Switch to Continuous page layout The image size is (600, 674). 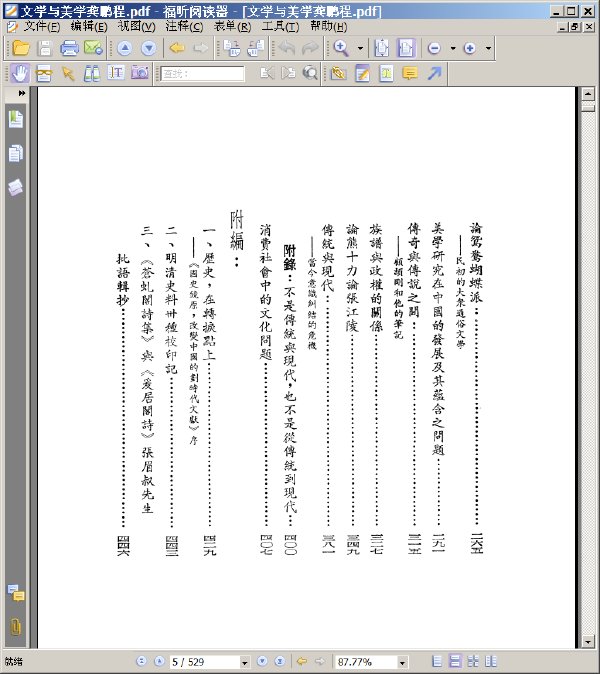[455, 661]
